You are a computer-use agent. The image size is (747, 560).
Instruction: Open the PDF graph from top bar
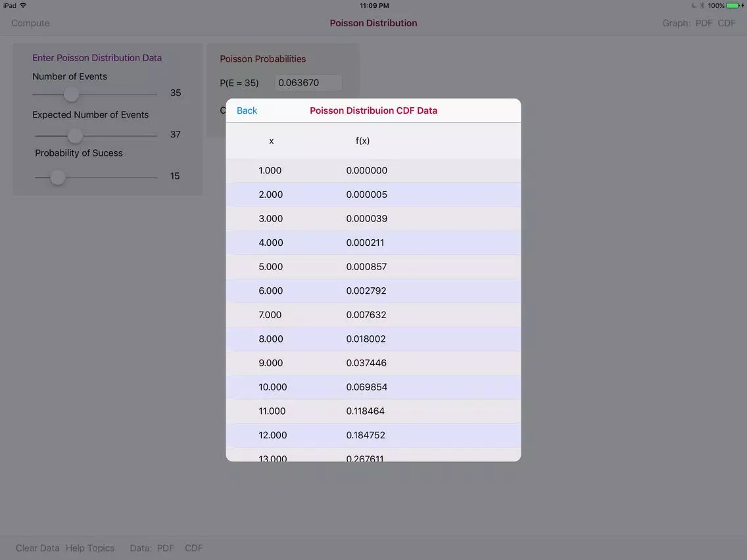pos(704,23)
